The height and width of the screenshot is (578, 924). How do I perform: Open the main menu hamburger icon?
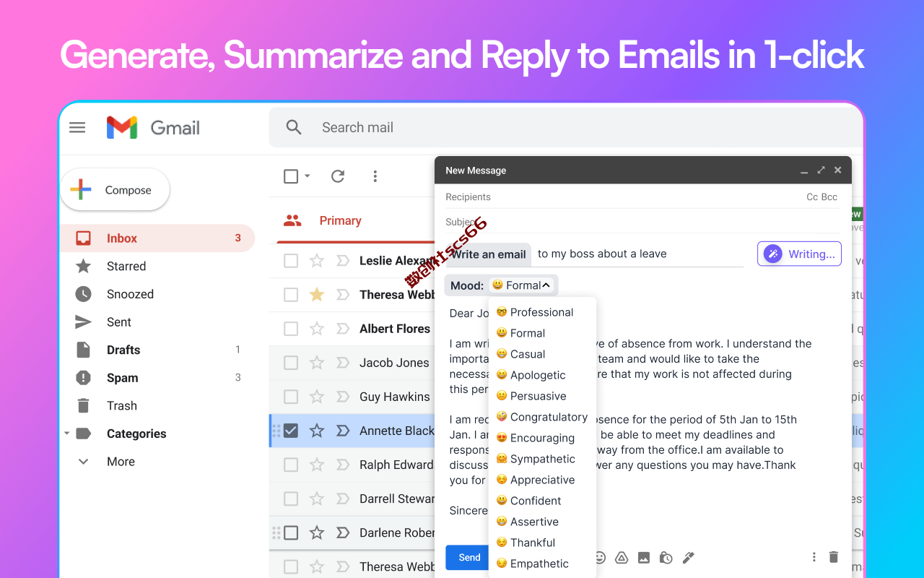[x=77, y=128]
